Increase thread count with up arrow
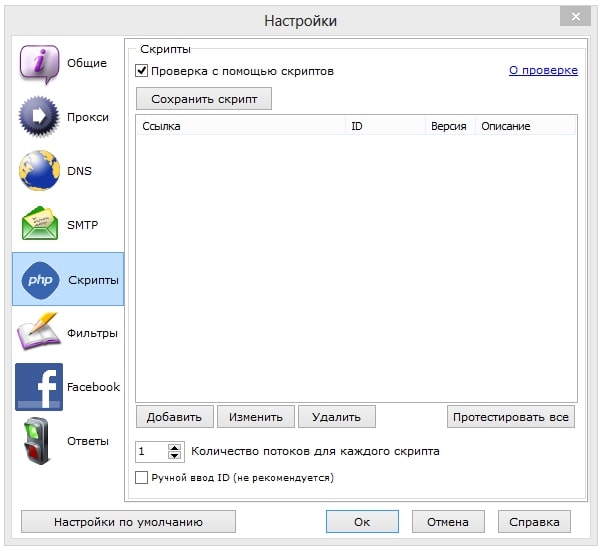Image resolution: width=605 pixels, height=551 pixels. pos(175,448)
